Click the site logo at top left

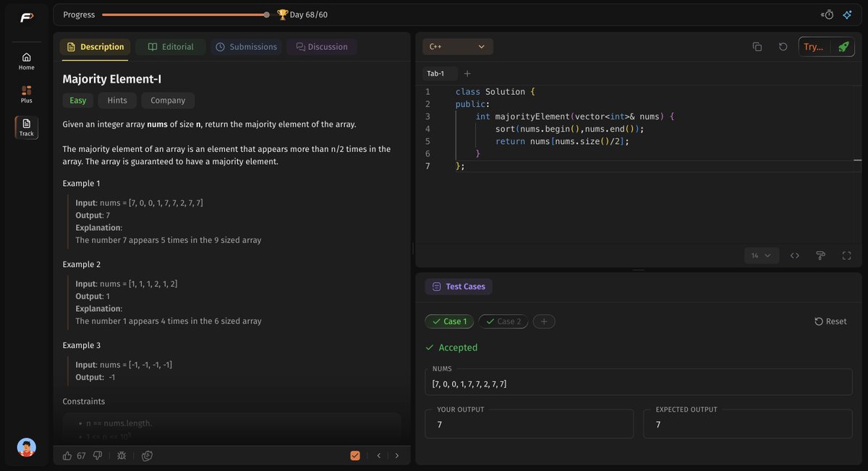point(27,17)
